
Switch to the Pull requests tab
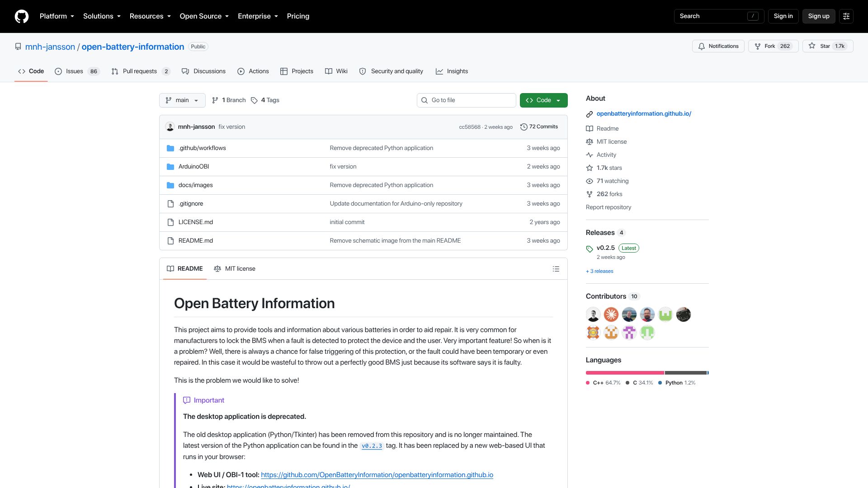pos(141,71)
